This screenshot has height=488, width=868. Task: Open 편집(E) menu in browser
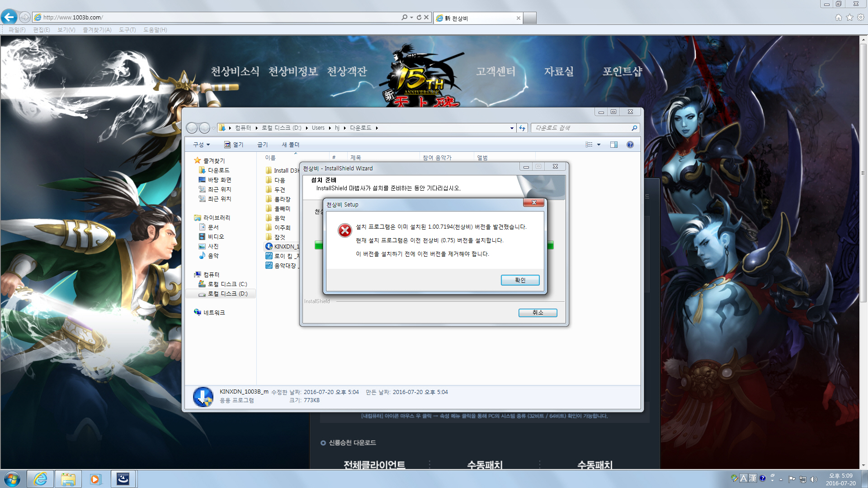[x=41, y=30]
